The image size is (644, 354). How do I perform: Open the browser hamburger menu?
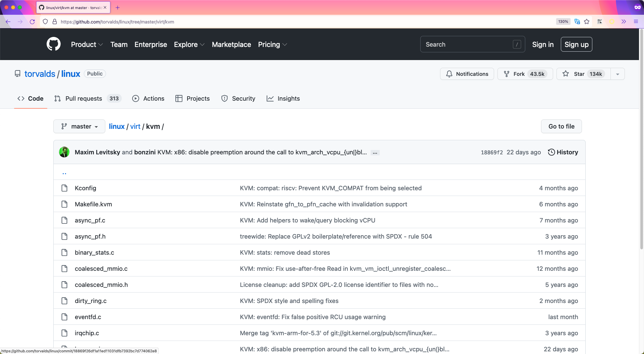coord(636,22)
